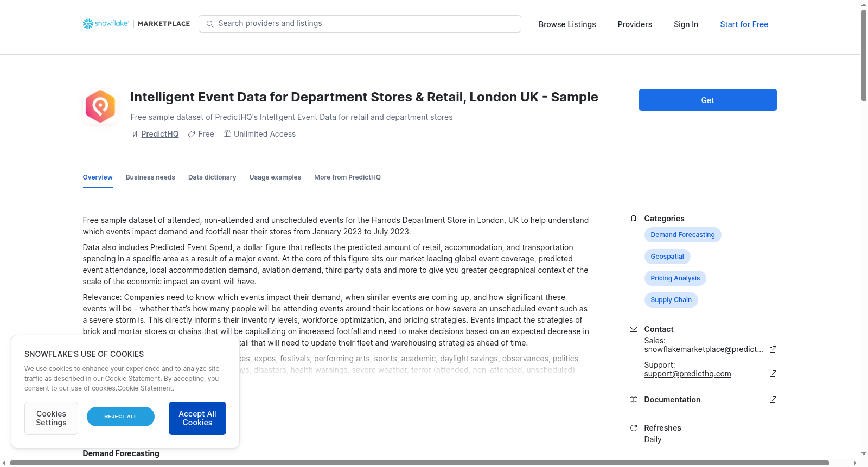Click the 'Unlimited Access' text

(265, 134)
